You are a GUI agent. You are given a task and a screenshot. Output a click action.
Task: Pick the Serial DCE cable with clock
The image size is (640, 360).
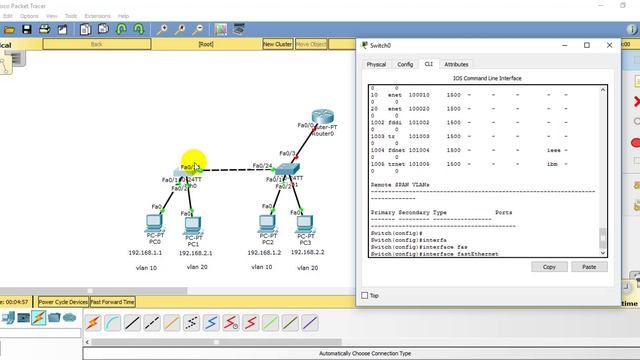231,323
